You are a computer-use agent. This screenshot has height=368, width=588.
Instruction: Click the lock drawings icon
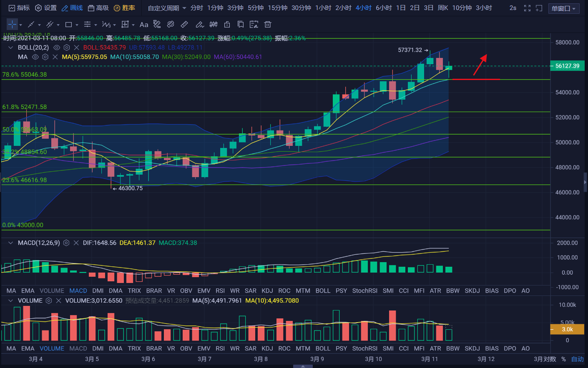(227, 25)
